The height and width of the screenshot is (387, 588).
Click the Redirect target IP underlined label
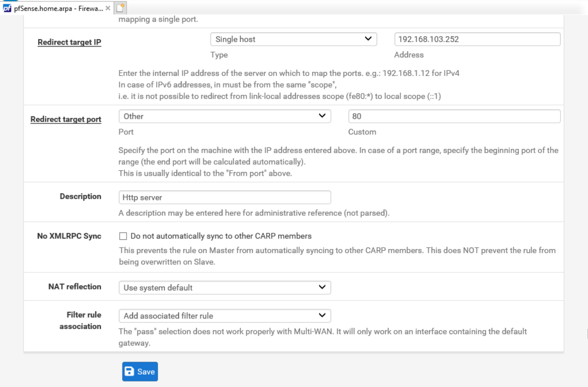pos(70,42)
